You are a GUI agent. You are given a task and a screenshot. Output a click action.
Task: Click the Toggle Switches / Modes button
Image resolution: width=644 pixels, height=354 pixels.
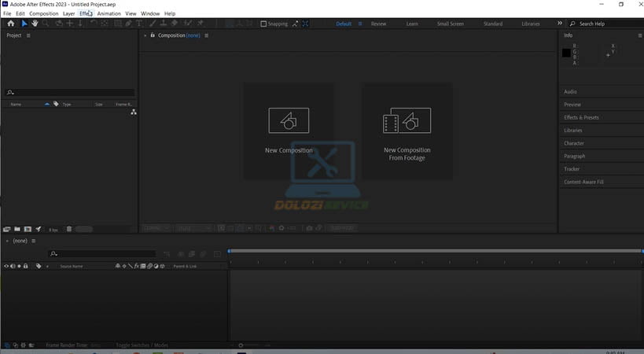(142, 345)
